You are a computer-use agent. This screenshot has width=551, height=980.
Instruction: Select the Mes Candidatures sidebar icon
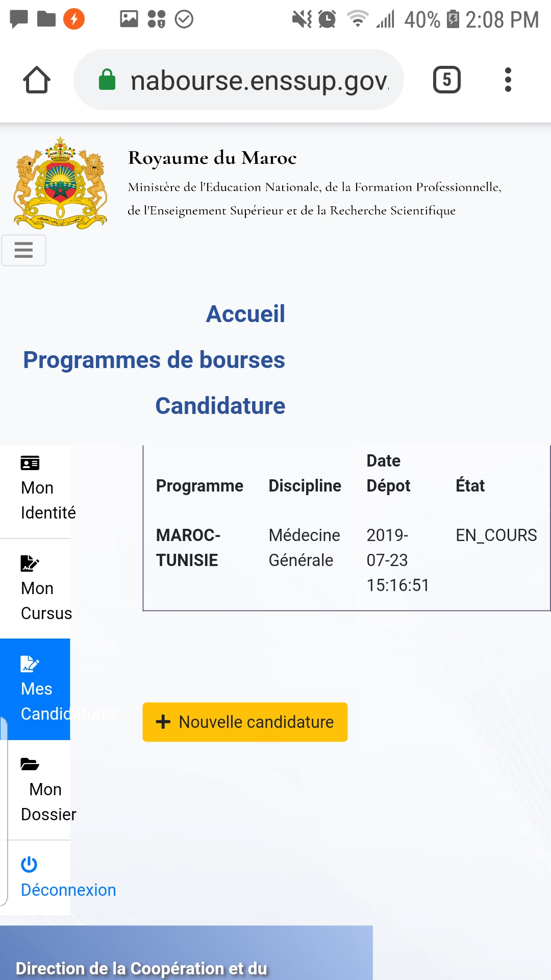point(30,664)
